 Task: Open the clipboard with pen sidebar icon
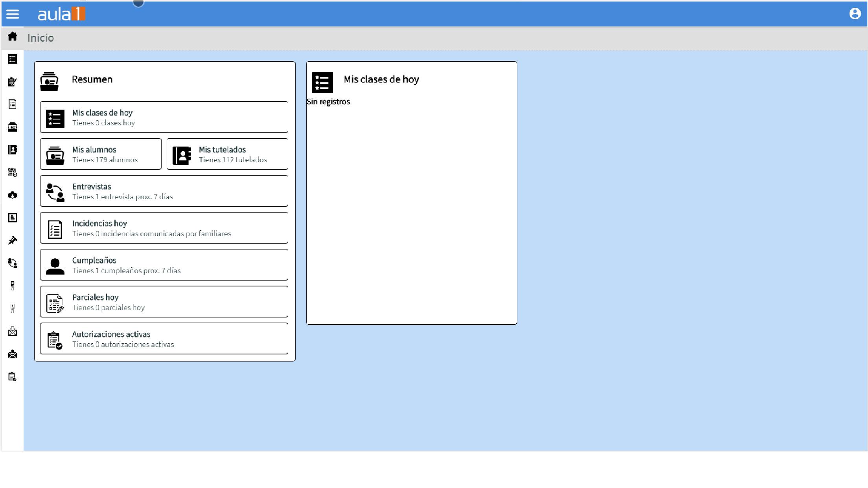point(13,82)
